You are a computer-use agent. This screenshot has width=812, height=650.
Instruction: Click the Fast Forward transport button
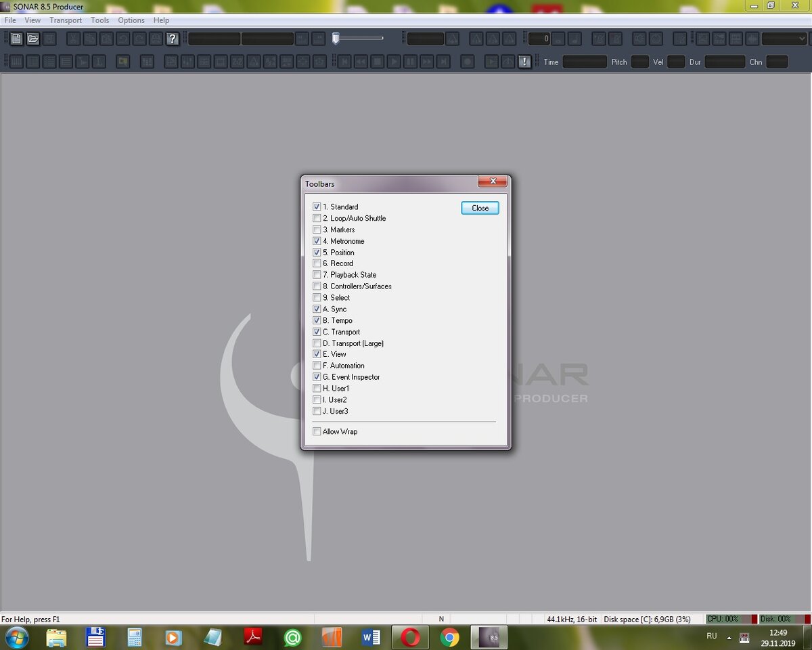[x=426, y=62]
